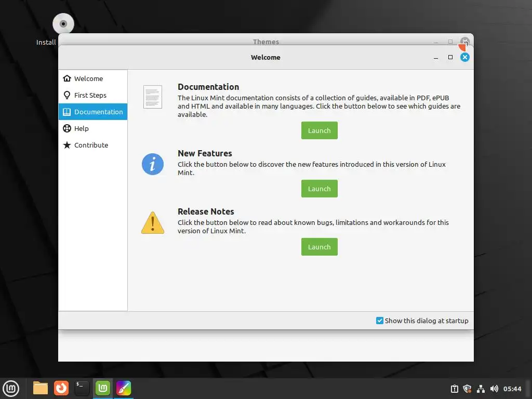Open the Linux Mint start menu
Screen dimensions: 532x399
pos(11,389)
